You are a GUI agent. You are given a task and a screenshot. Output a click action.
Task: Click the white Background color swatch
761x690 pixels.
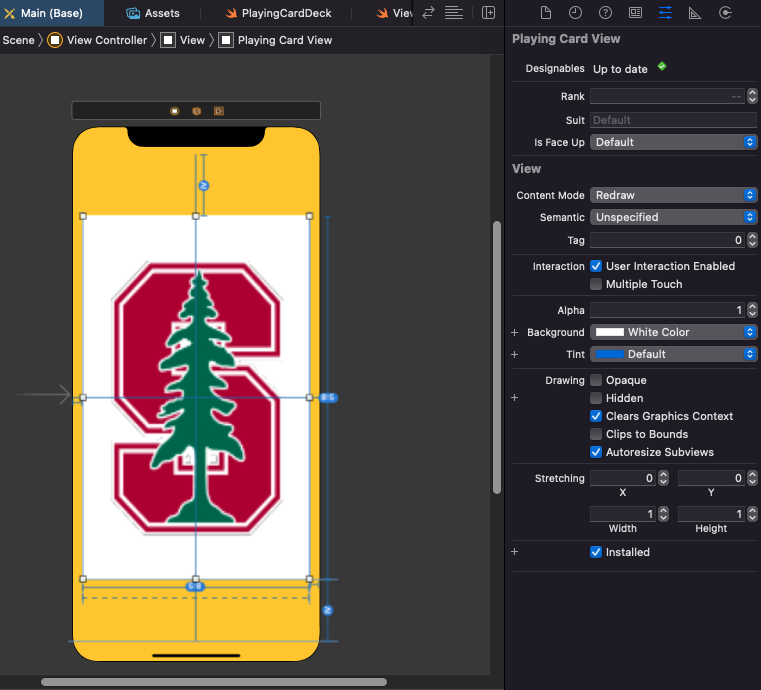click(610, 332)
